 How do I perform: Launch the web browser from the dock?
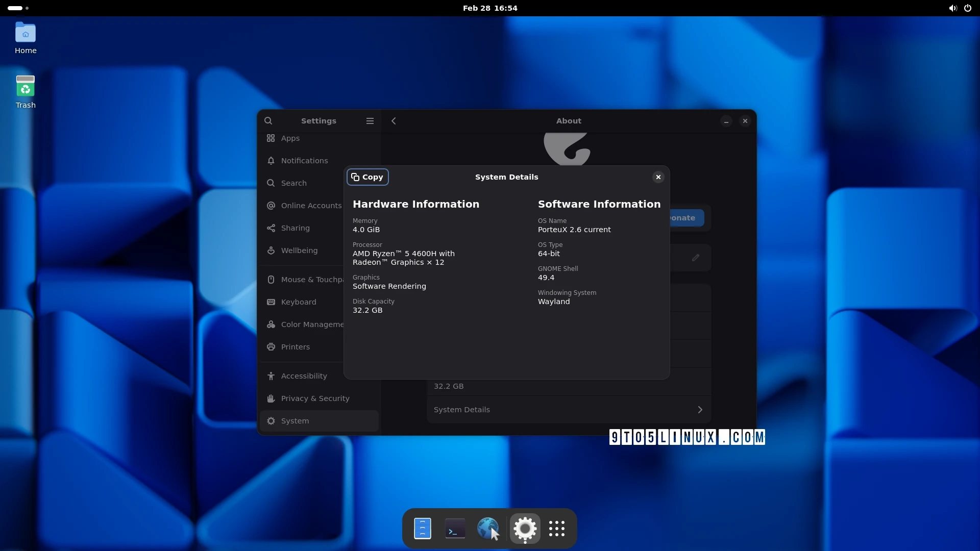tap(488, 528)
